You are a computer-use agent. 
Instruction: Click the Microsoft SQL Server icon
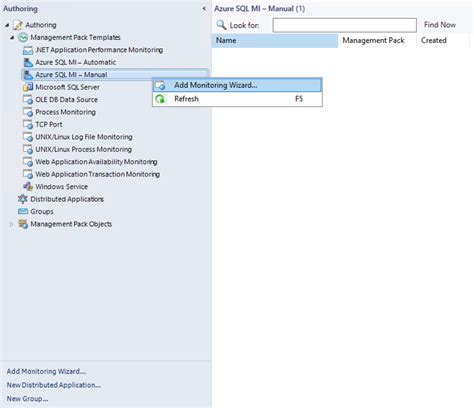pos(28,87)
